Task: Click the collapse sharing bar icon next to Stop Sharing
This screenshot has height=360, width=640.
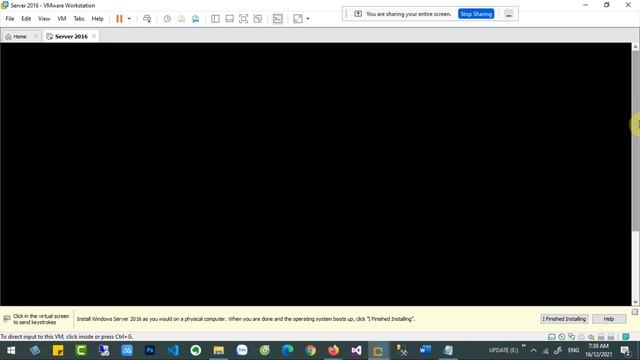Action: 509,14
